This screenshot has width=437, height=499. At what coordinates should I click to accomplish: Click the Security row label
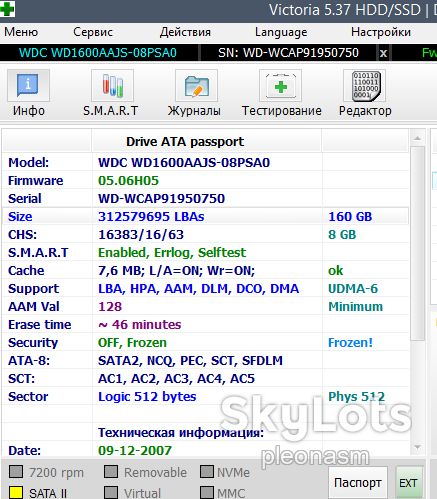click(33, 343)
